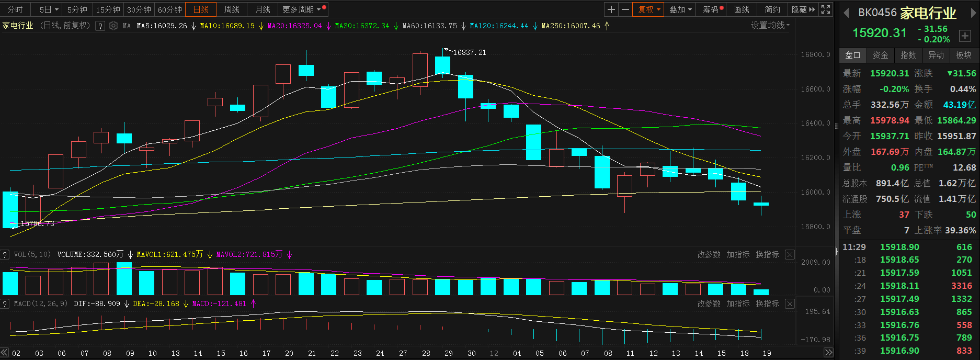Enter fullscreen with the expand arrows icon
The width and height of the screenshot is (980, 360).
826,9
